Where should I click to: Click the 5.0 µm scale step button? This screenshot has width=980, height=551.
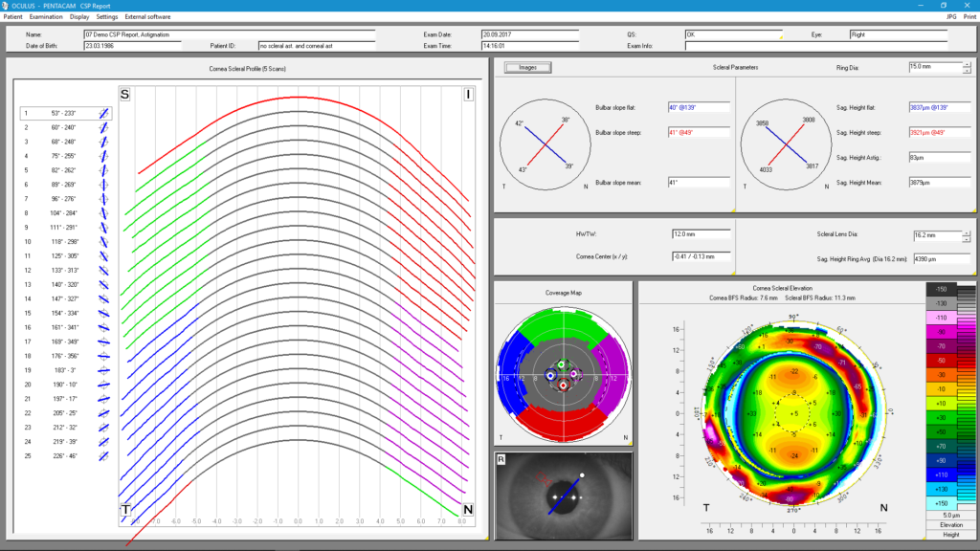pyautogui.click(x=951, y=516)
